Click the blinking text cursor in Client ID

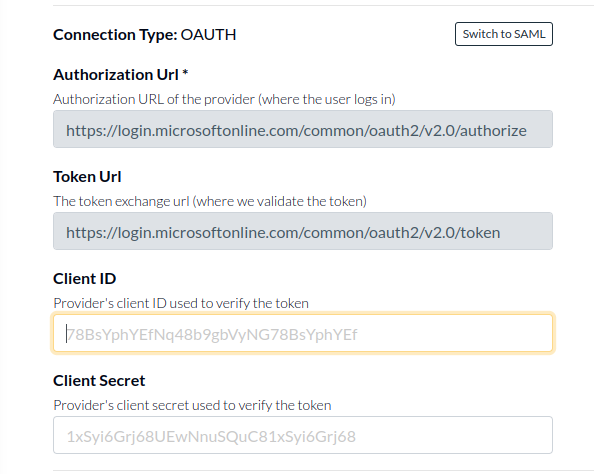point(66,333)
